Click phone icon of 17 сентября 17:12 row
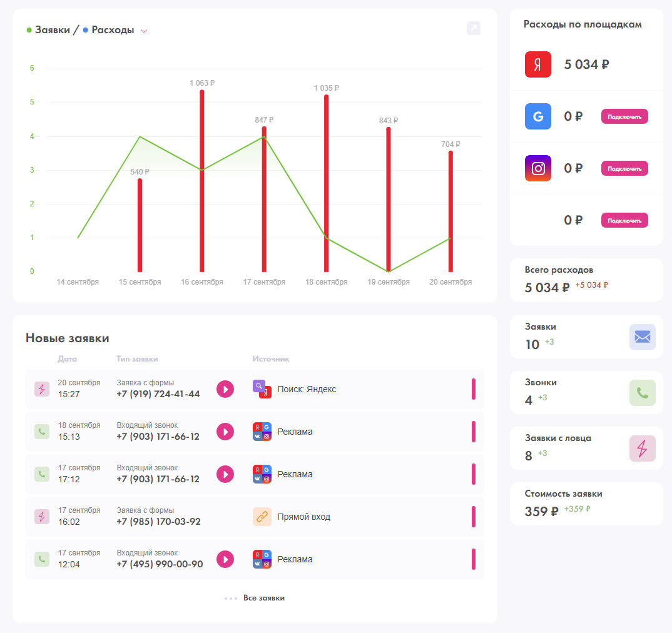The image size is (672, 633). tap(41, 474)
